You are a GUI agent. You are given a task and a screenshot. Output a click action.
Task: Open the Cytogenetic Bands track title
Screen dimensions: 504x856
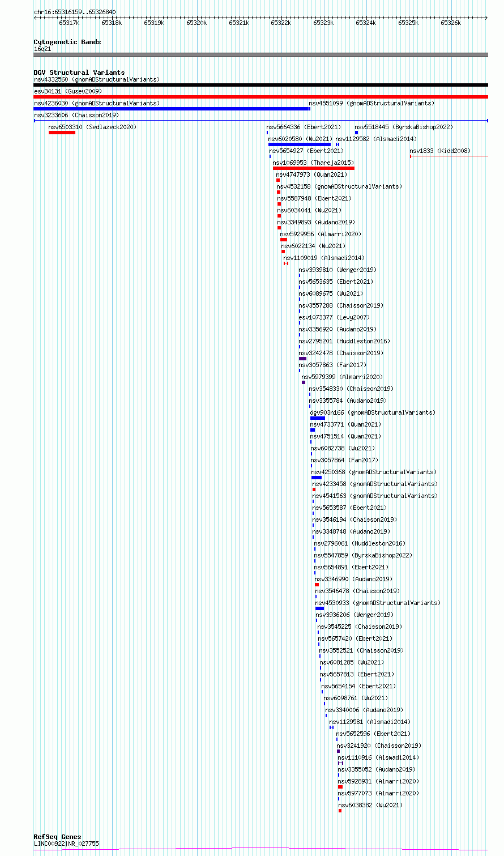[67, 42]
